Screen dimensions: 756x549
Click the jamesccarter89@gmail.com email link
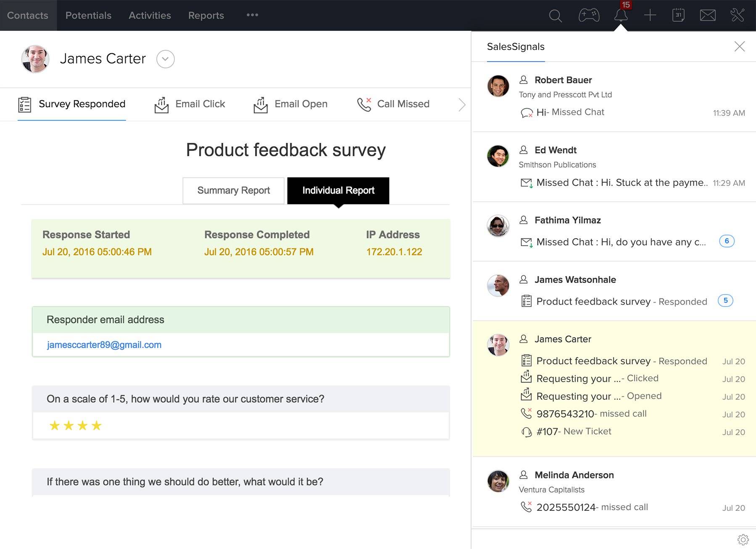103,345
